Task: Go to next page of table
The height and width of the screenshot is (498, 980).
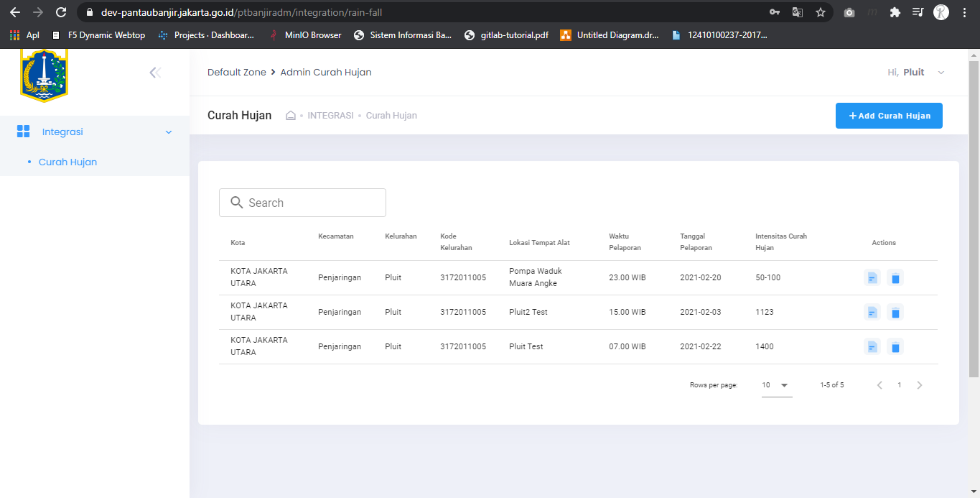Action: [x=920, y=385]
